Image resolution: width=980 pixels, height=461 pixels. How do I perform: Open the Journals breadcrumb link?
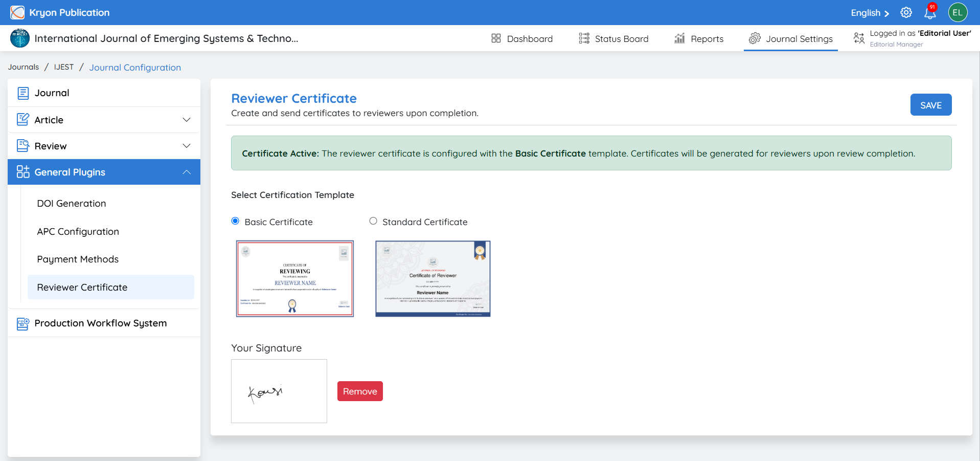(x=24, y=67)
